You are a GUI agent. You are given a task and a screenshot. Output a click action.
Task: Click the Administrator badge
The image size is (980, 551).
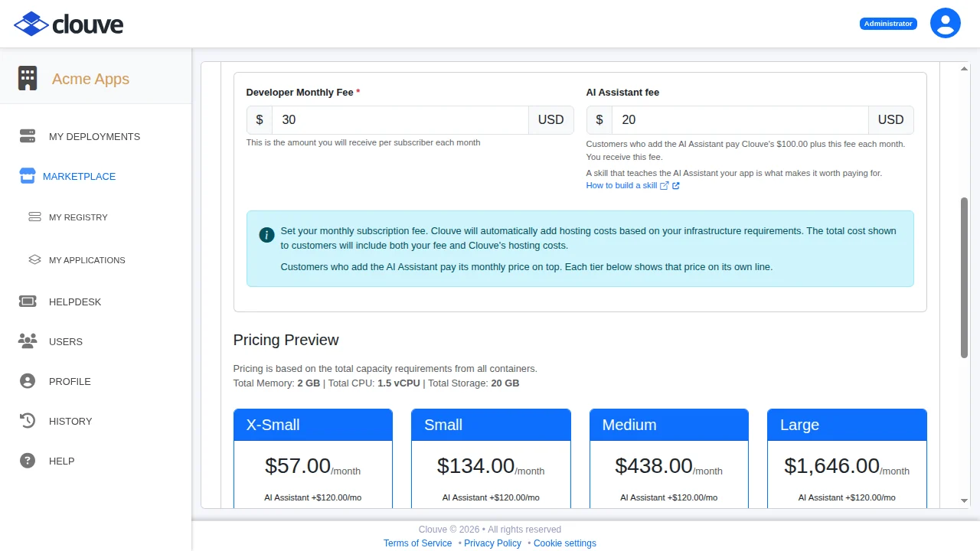click(x=888, y=24)
